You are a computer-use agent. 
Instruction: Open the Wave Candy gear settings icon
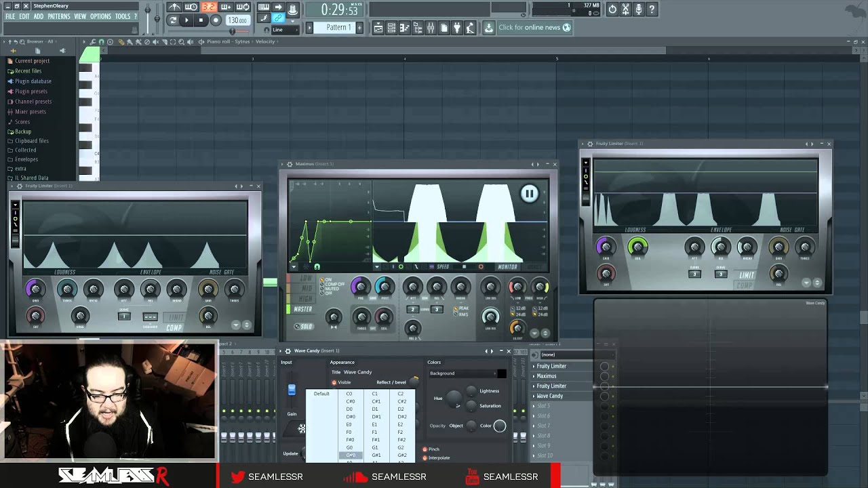(288, 351)
